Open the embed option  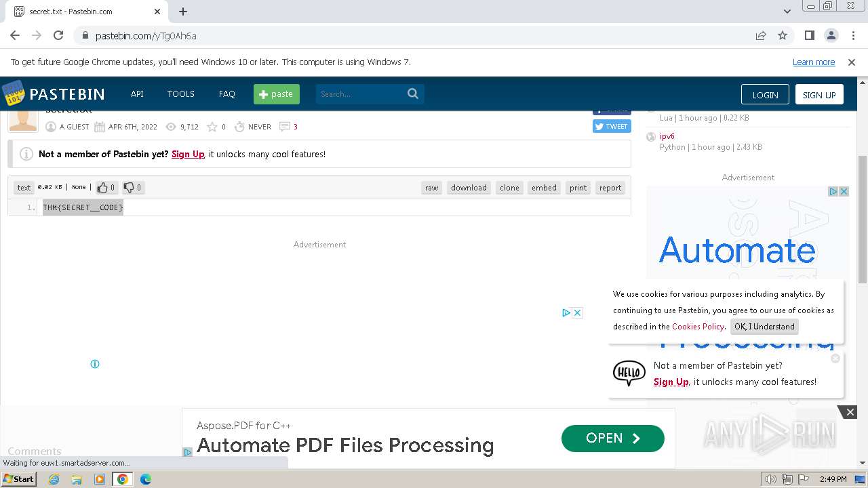tap(544, 188)
